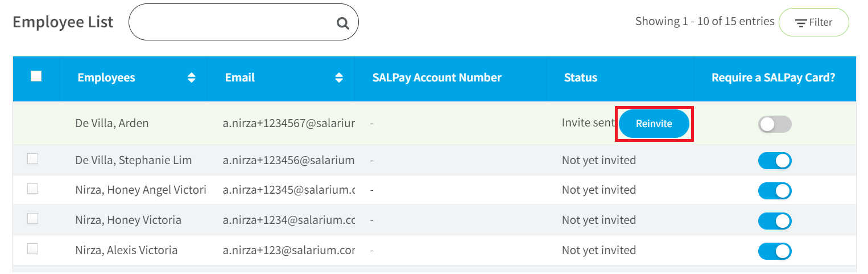Disable SALPay Card toggle for Honey Angel Victoria
This screenshot has width=868, height=274.
click(775, 190)
